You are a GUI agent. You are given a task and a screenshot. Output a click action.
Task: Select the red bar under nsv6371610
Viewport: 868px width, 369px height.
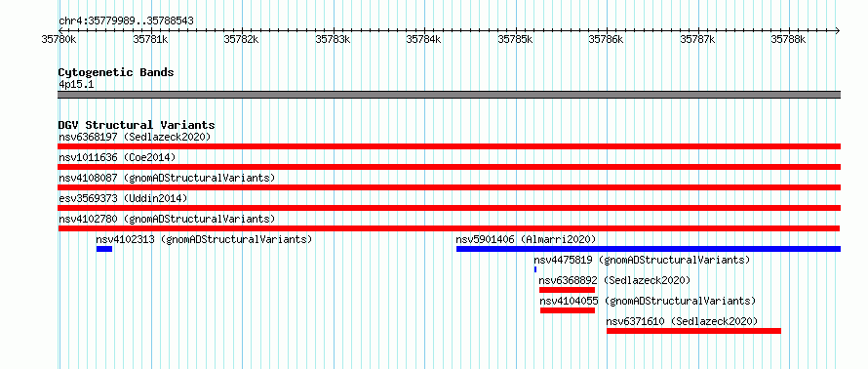point(693,331)
